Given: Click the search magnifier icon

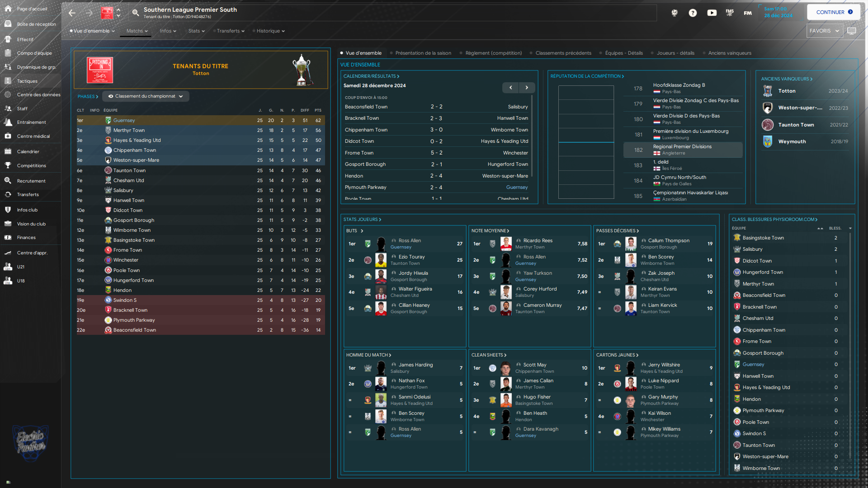Looking at the screenshot, I should 135,13.
